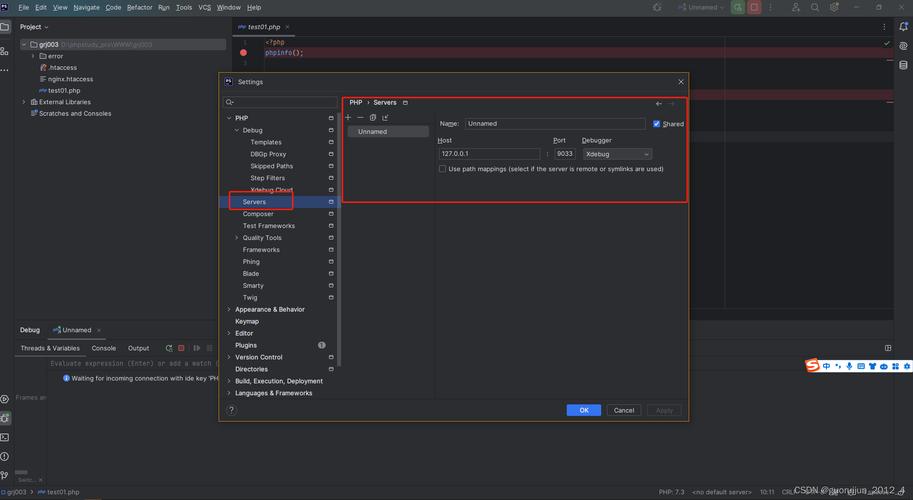Open the AI assistant spiral icon on right sidebar
Image resolution: width=913 pixels, height=500 pixels.
[903, 46]
